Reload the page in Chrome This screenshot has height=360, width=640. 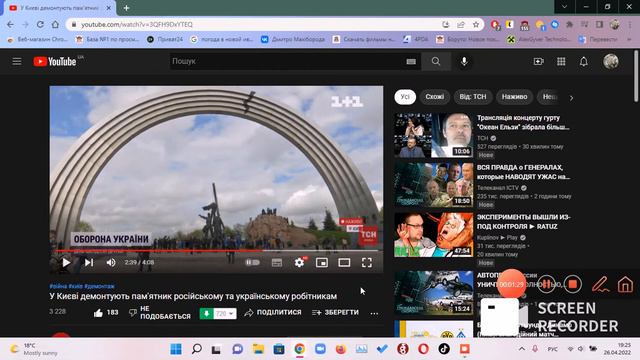click(x=40, y=24)
